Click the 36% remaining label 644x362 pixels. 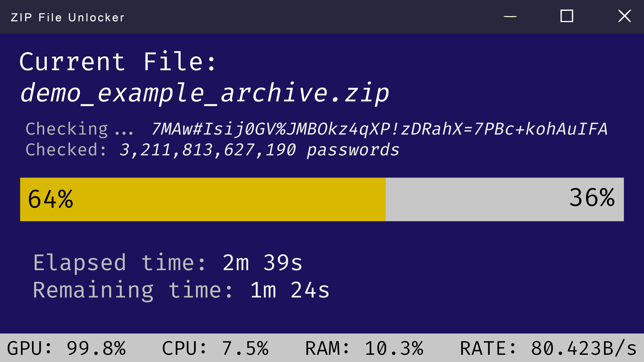coord(592,198)
